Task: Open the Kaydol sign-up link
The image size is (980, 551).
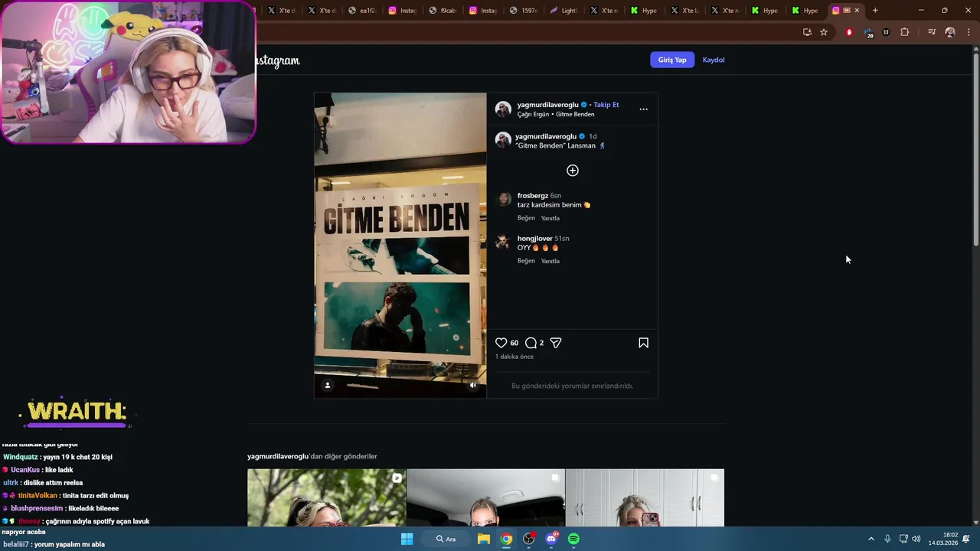Action: click(714, 60)
